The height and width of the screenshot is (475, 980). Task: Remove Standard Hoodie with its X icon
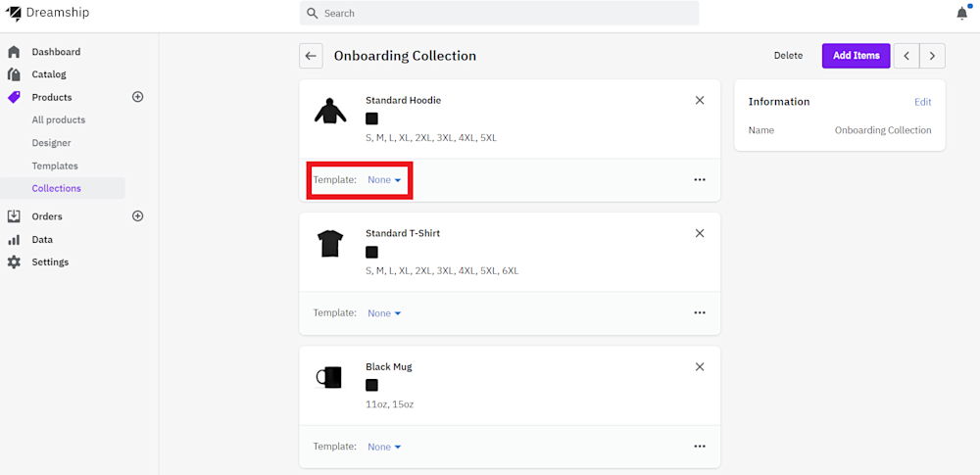[700, 100]
